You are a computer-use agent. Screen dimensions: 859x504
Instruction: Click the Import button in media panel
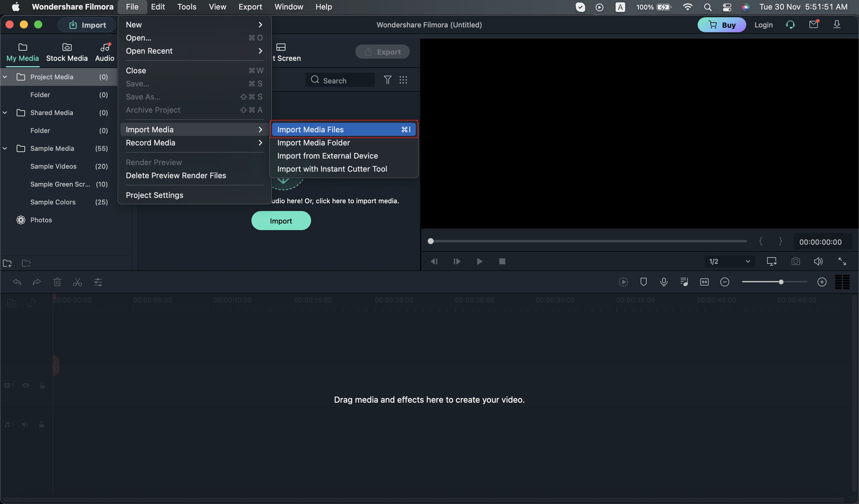point(280,221)
